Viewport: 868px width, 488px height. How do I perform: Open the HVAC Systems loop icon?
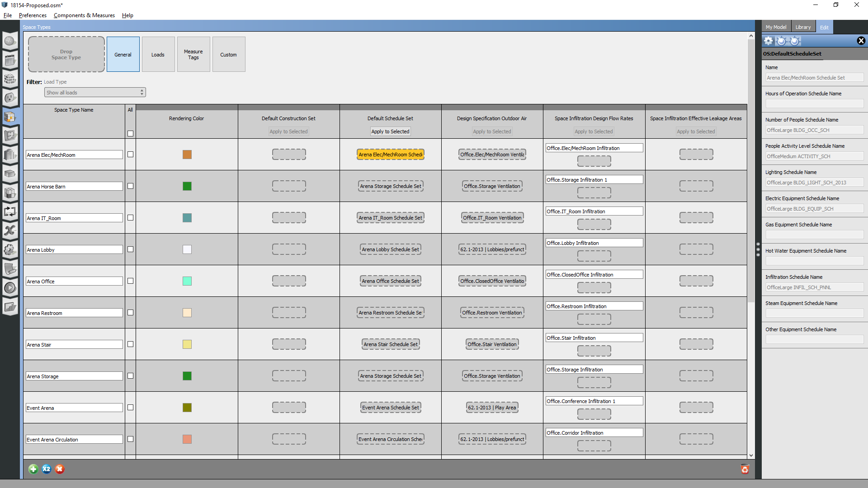10,211
